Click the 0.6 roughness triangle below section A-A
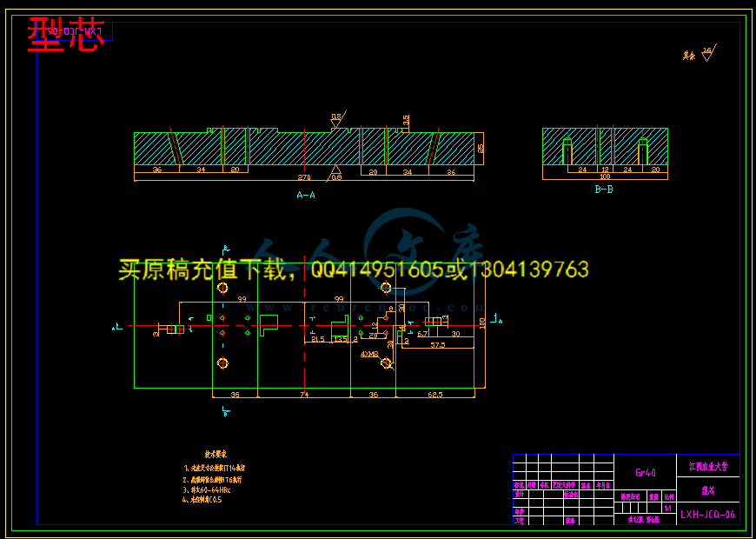Screen dimensions: 756x539 tap(335, 172)
